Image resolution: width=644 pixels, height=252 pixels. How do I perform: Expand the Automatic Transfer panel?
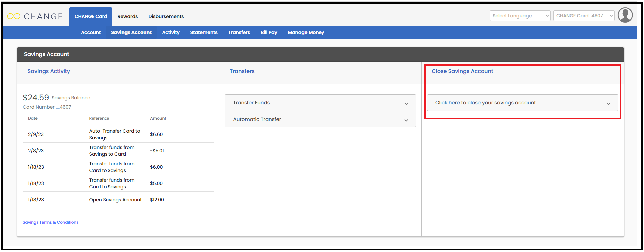(x=320, y=119)
